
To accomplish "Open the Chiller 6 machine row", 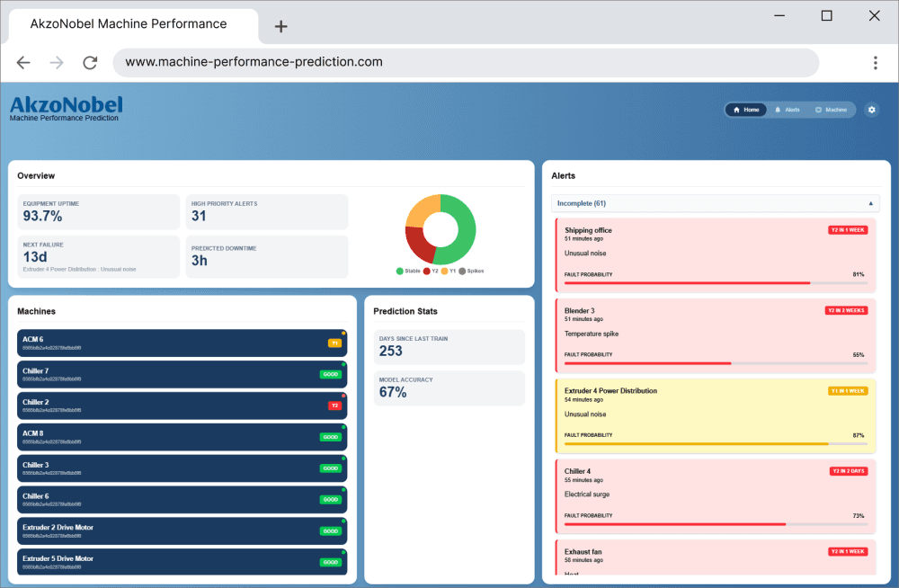I will tap(182, 500).
